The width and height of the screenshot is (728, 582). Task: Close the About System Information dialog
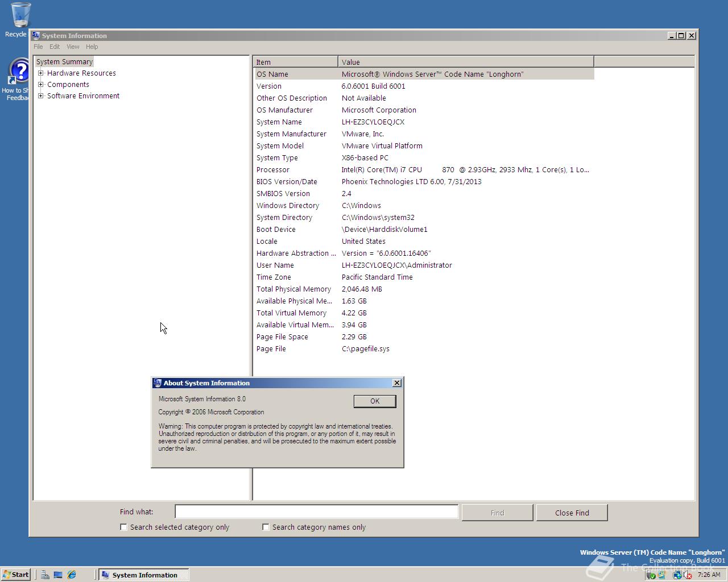pyautogui.click(x=397, y=383)
